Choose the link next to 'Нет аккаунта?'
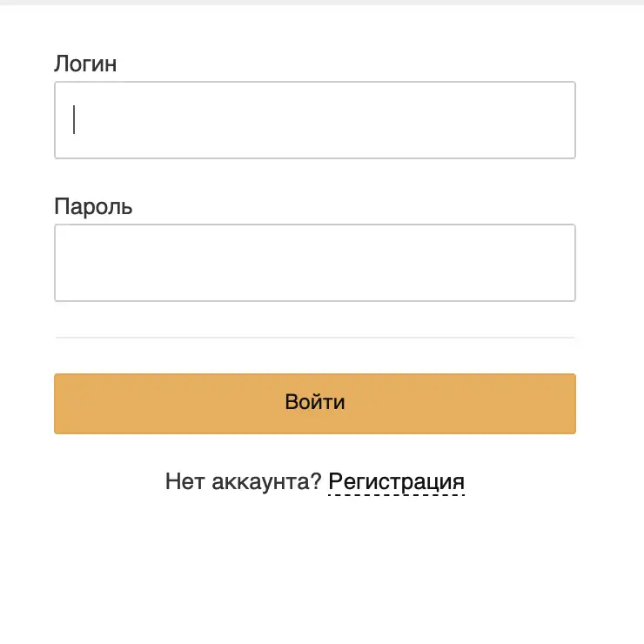The width and height of the screenshot is (644, 644). (396, 481)
